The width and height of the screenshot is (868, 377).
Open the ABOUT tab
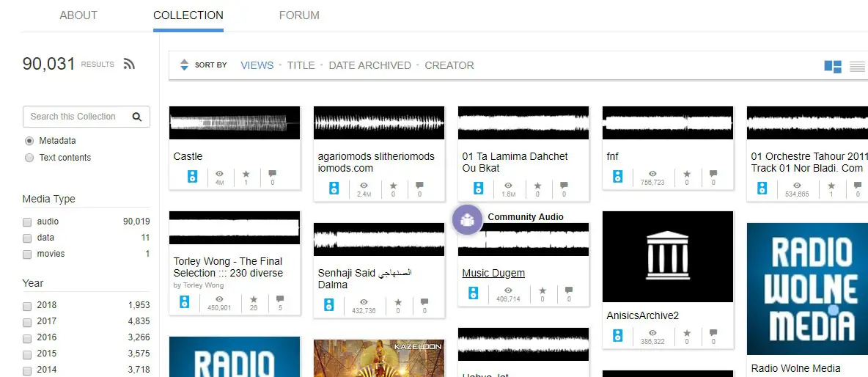pyautogui.click(x=78, y=15)
